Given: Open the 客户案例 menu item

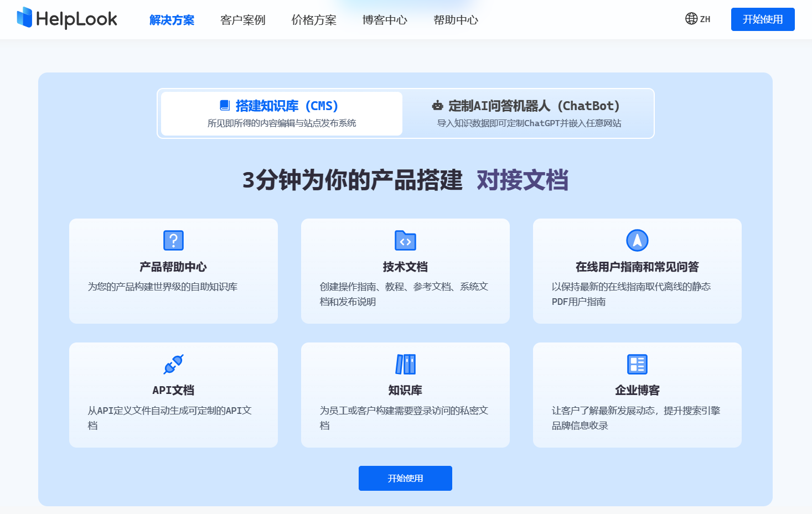Looking at the screenshot, I should click(x=242, y=20).
